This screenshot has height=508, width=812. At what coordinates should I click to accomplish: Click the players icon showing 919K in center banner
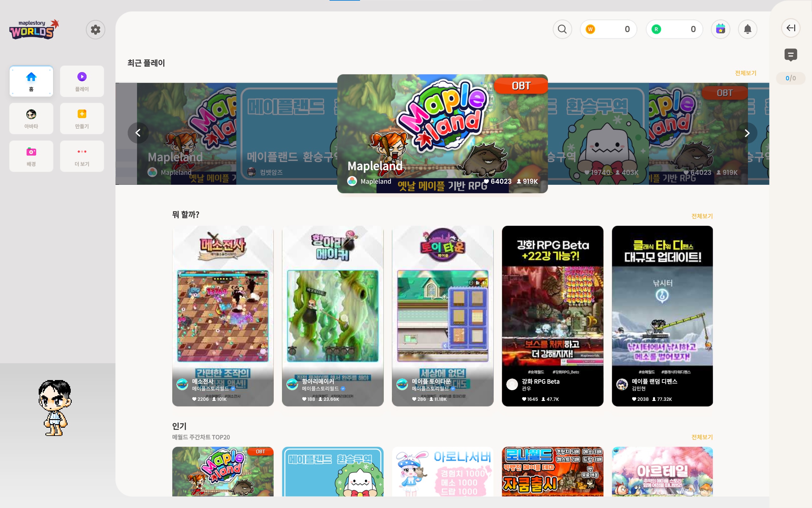[x=519, y=181]
